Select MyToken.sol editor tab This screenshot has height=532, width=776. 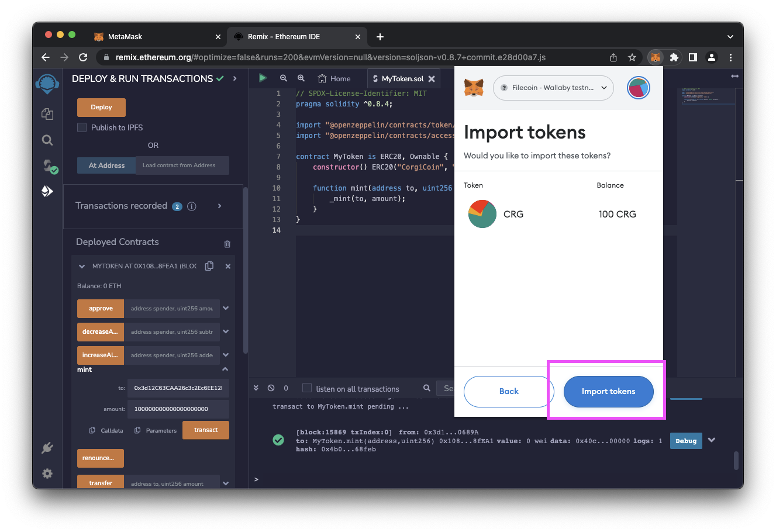click(403, 78)
